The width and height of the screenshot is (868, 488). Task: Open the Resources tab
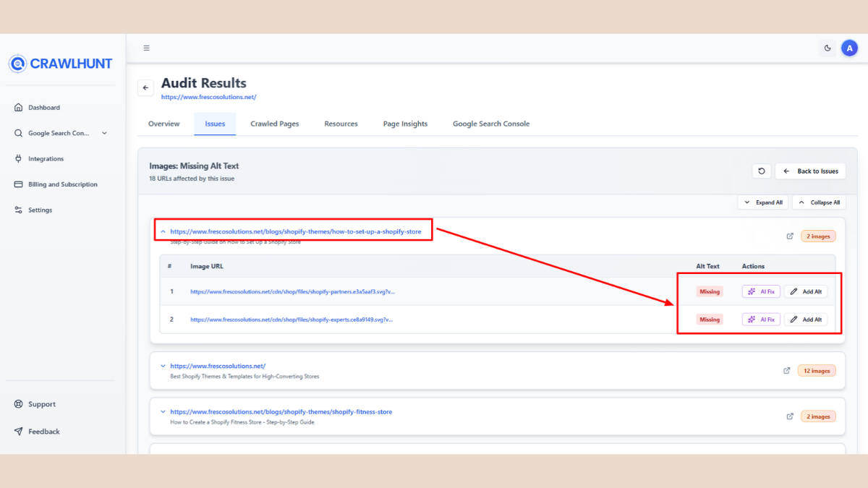(341, 124)
